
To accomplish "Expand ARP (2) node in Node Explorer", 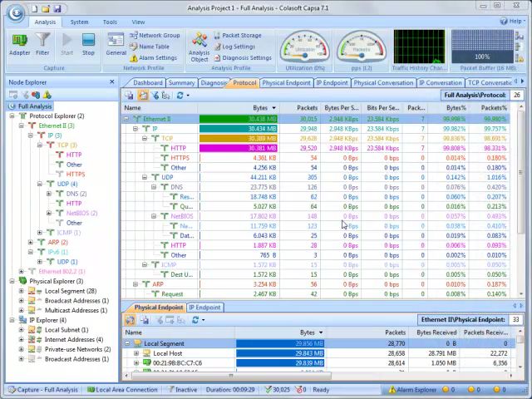I will point(31,242).
